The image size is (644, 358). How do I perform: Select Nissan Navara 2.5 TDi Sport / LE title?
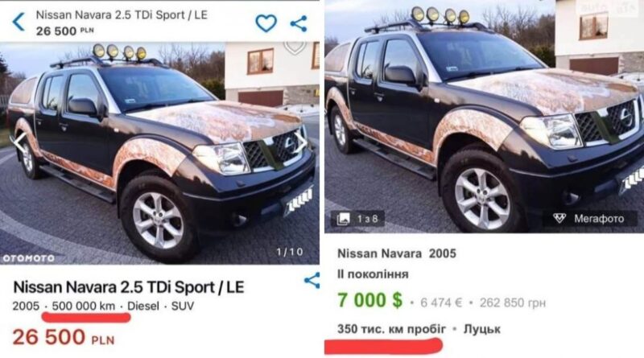(129, 287)
